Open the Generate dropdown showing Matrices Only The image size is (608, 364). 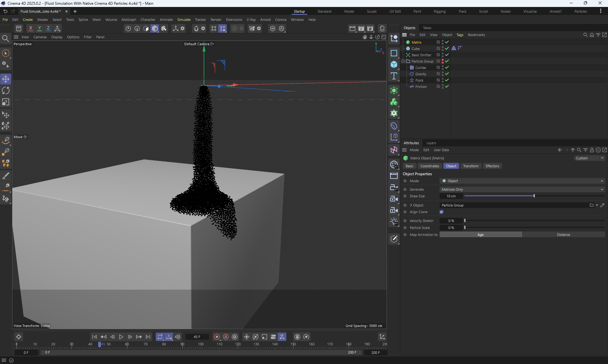tap(522, 189)
